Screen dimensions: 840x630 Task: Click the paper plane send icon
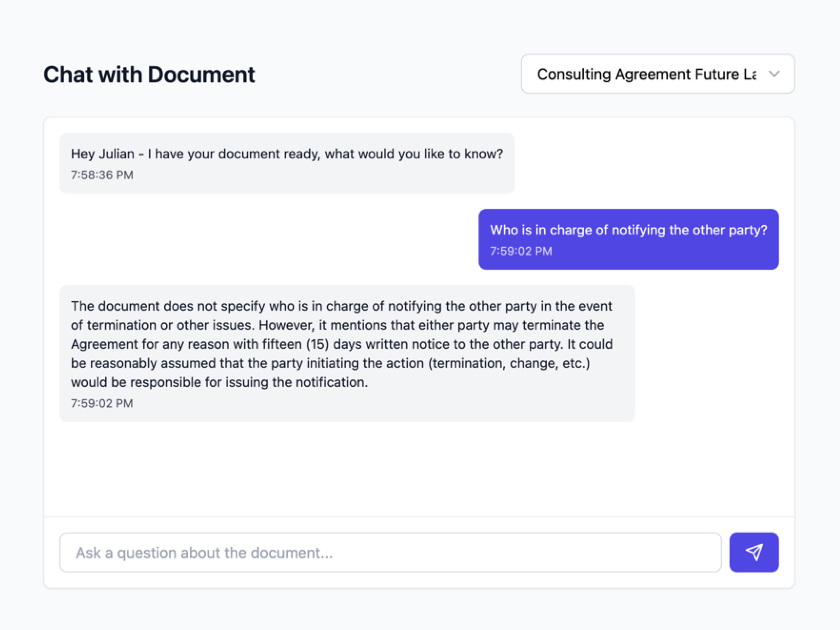coord(754,552)
